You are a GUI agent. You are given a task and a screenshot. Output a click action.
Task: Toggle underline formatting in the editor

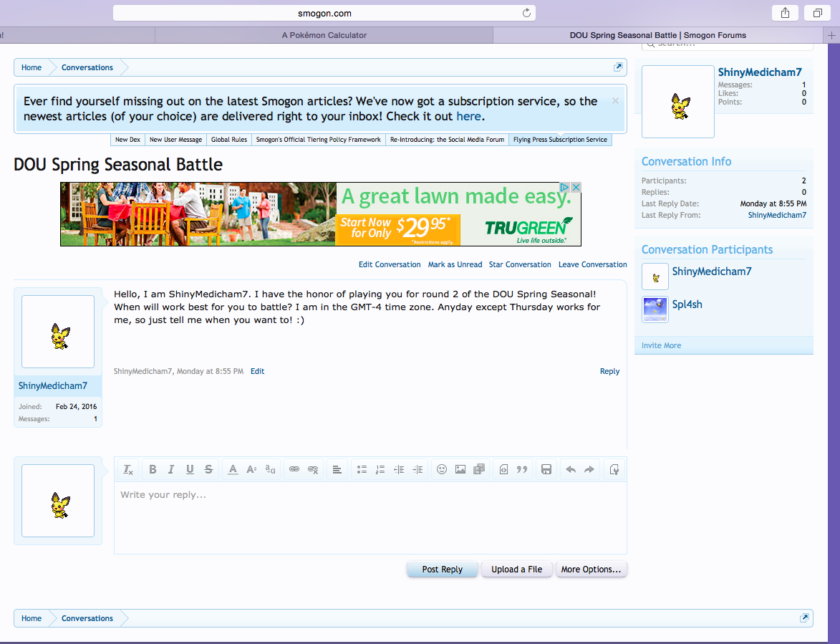[190, 469]
